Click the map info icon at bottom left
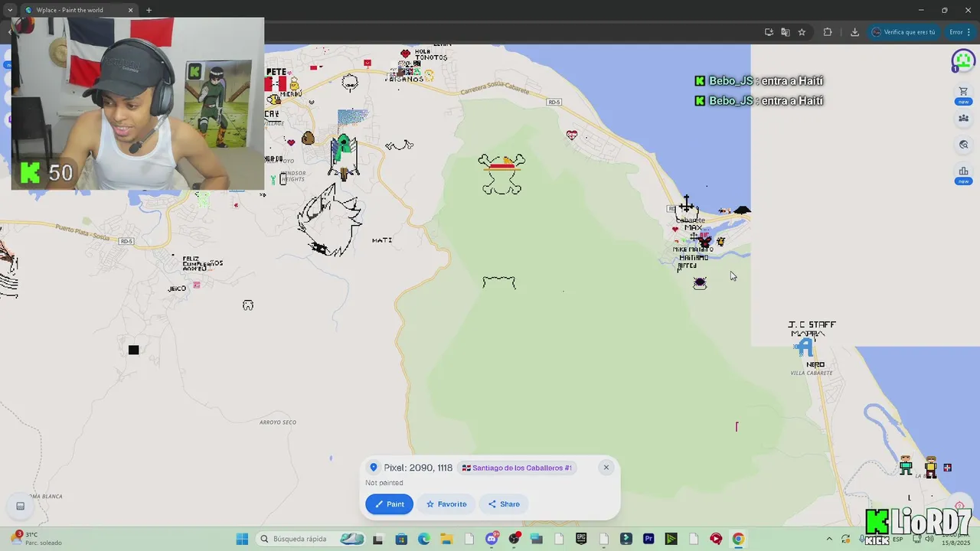 (21, 506)
